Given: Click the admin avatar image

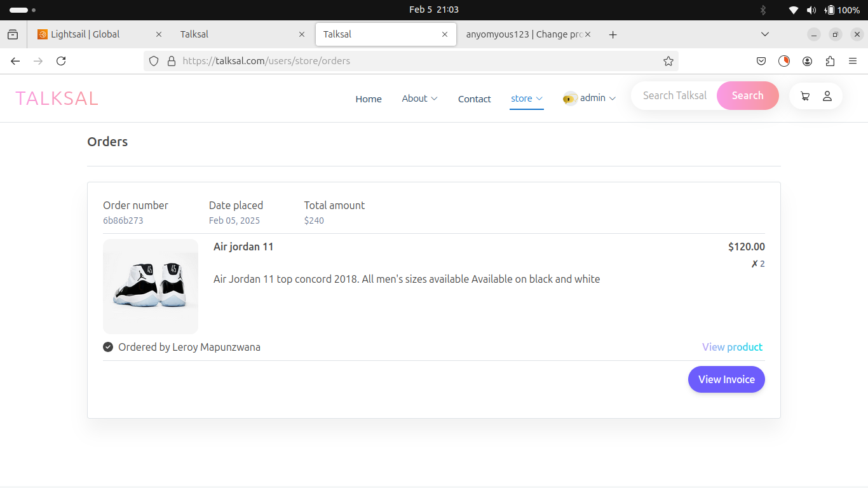Looking at the screenshot, I should coord(570,98).
